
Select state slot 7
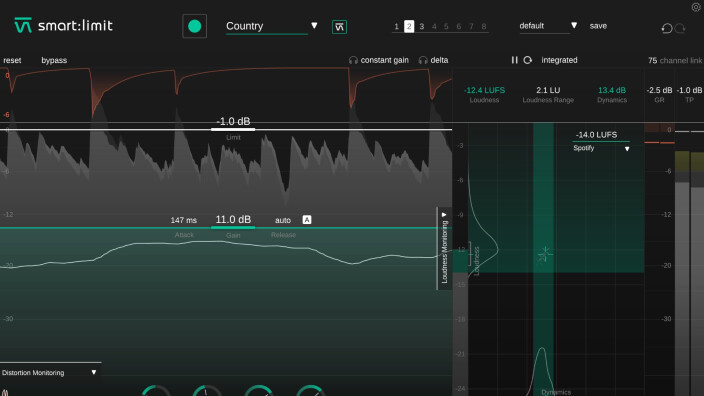[x=471, y=26]
